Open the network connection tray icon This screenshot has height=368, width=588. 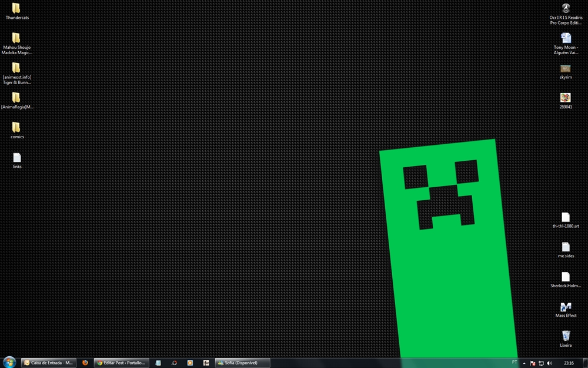(x=541, y=363)
